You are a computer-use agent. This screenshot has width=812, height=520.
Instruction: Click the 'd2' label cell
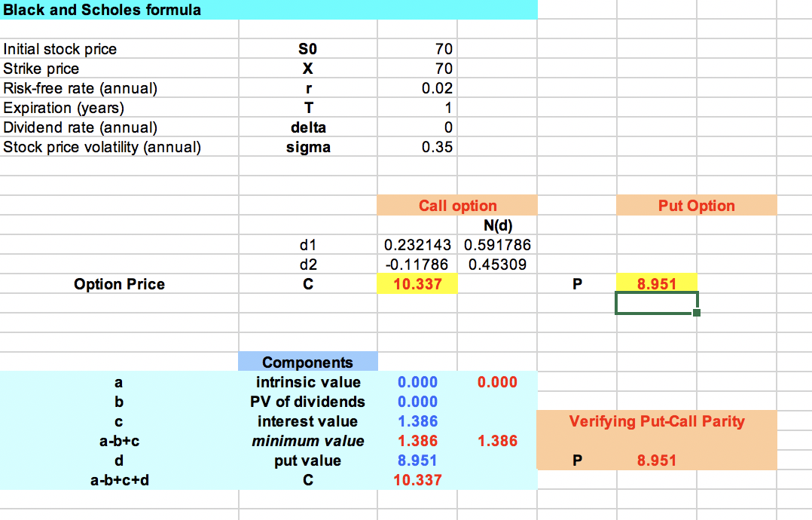pos(308,265)
